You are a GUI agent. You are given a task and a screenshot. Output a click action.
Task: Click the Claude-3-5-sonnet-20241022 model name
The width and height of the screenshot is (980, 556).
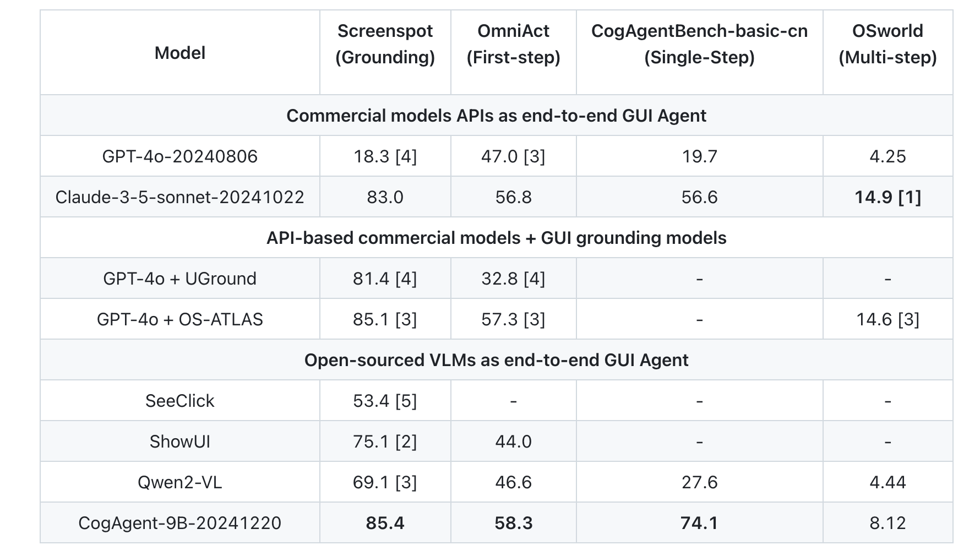pyautogui.click(x=179, y=197)
